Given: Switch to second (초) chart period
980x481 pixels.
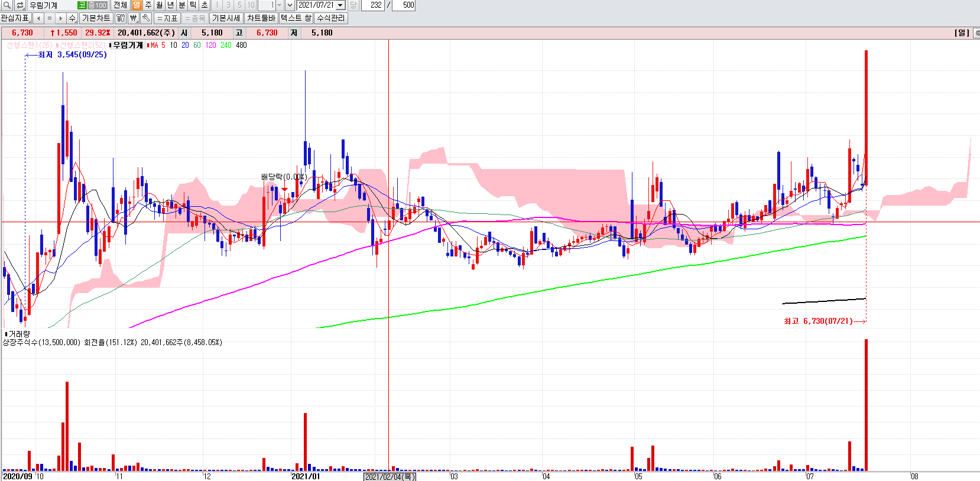Looking at the screenshot, I should (204, 5).
